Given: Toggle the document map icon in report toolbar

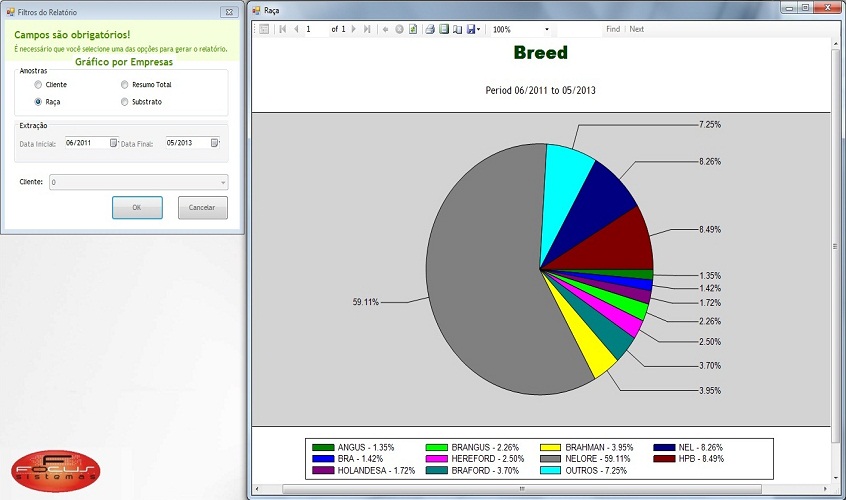Looking at the screenshot, I should pyautogui.click(x=264, y=29).
